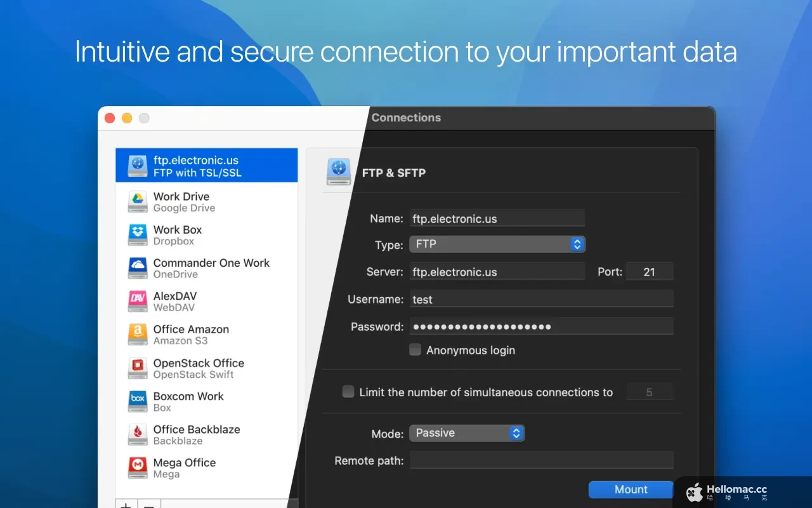Click the Amazon S3 icon for Office Amazon

[138, 335]
